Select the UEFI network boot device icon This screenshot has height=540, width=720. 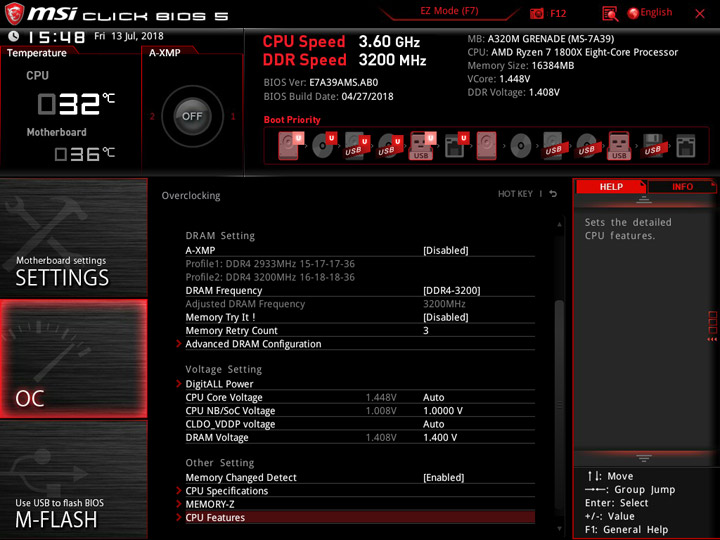tap(457, 146)
